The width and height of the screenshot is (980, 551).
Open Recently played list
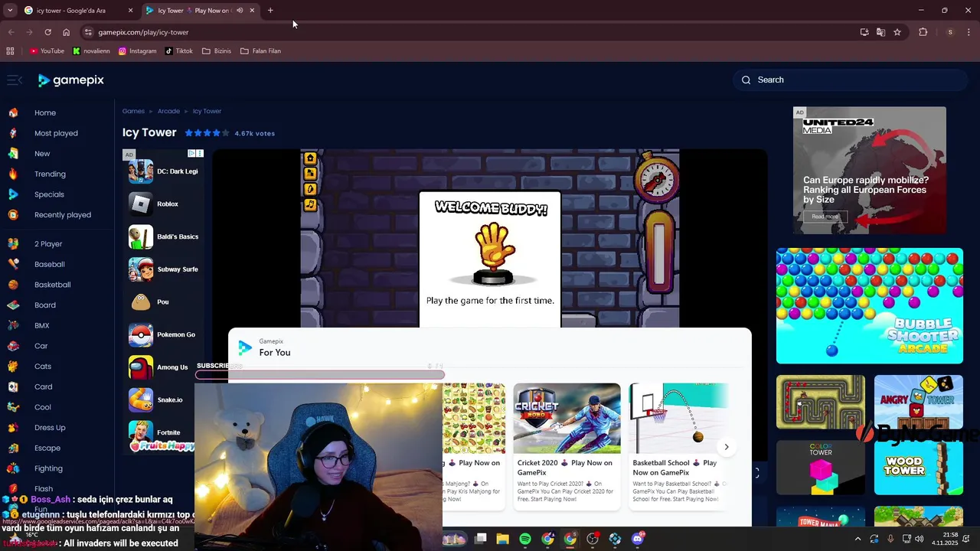63,215
